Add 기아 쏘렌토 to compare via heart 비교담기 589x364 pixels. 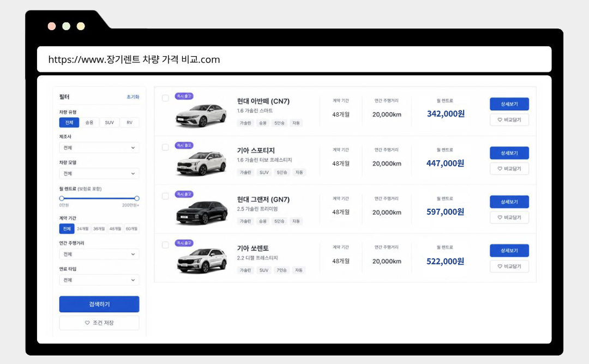click(509, 266)
